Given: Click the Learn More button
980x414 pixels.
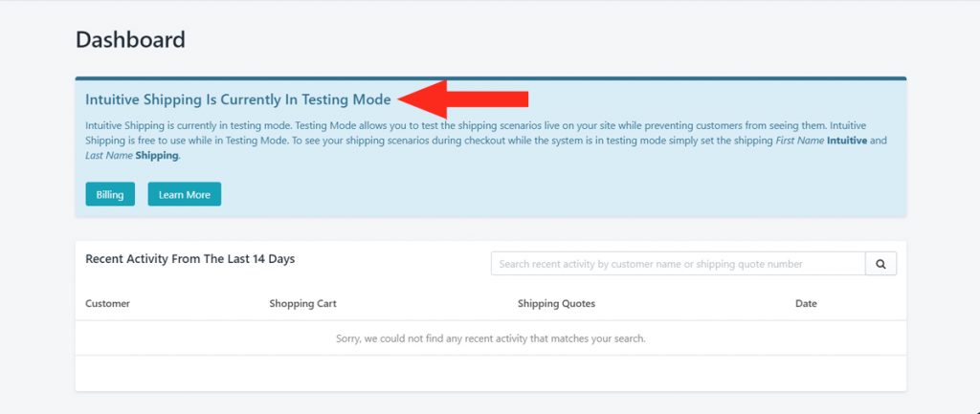Looking at the screenshot, I should coord(185,194).
